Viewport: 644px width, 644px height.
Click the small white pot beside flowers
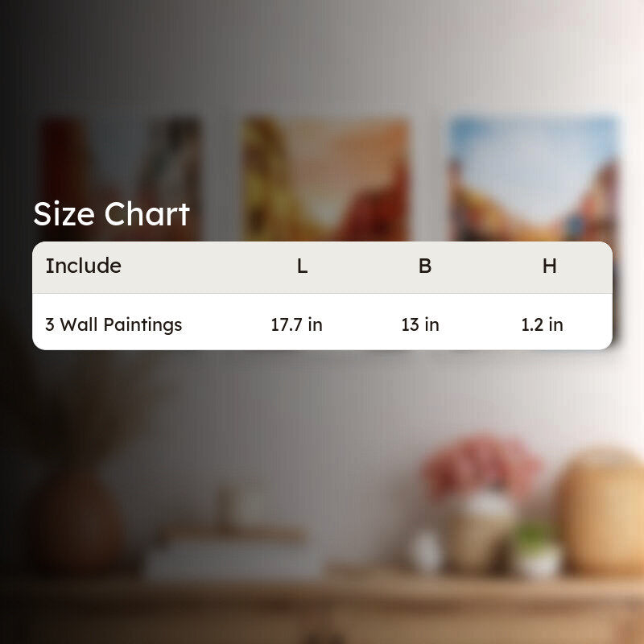427,551
